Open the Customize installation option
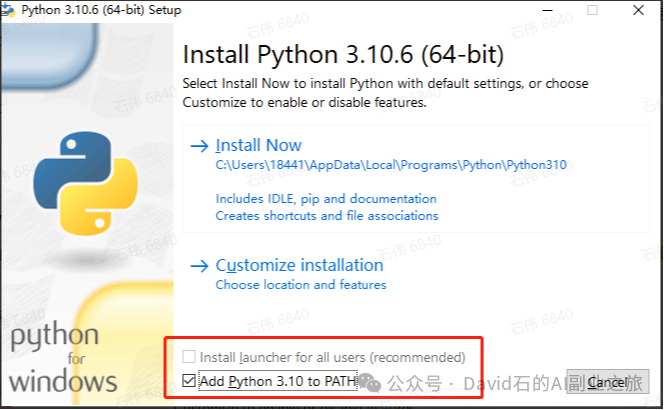This screenshot has height=410, width=664. pyautogui.click(x=299, y=266)
